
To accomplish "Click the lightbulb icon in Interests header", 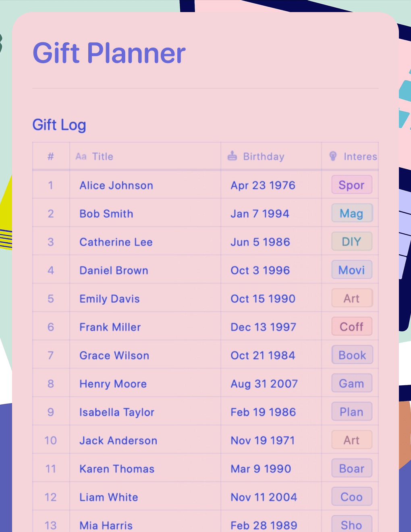I will coord(333,156).
